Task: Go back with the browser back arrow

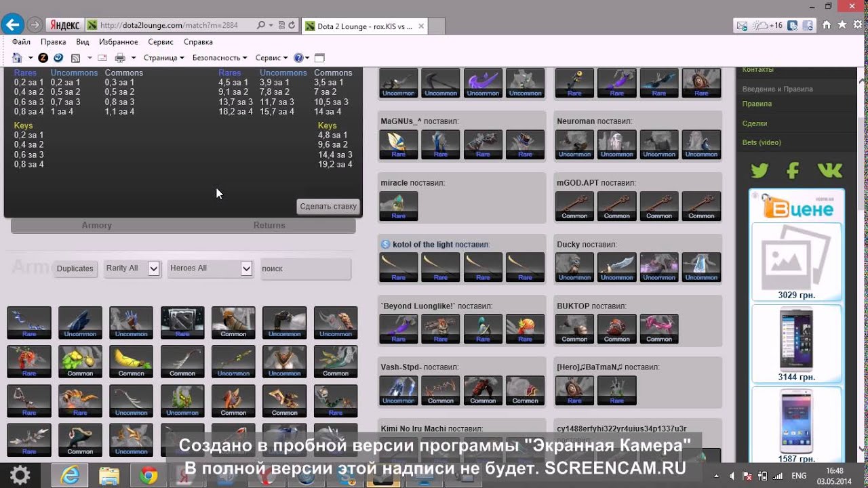Action: tap(12, 25)
